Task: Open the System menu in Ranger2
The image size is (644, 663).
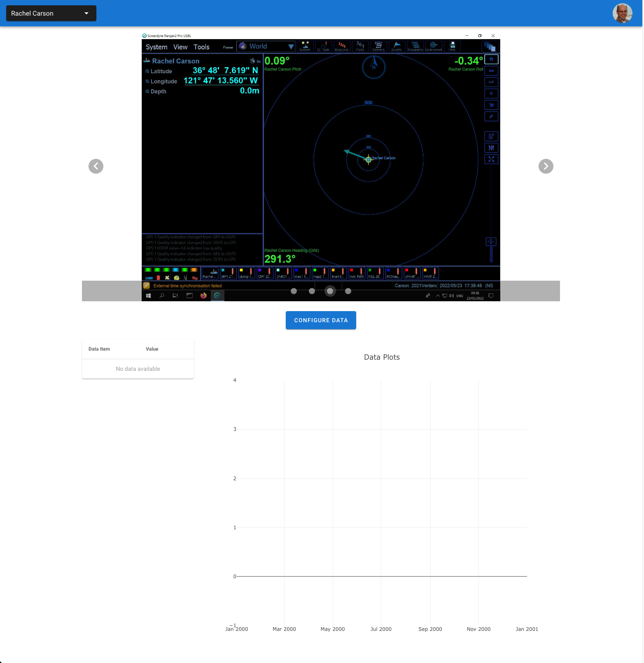Action: tap(156, 47)
